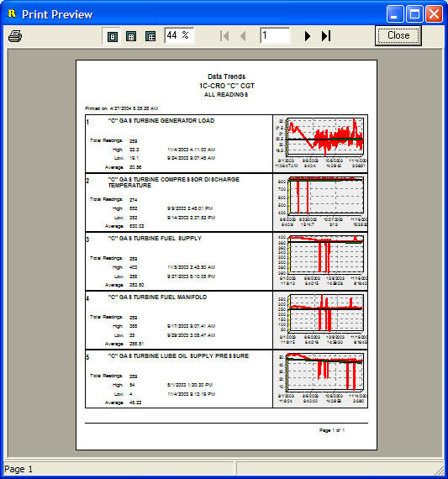Minimize the Print Preview window
The image size is (448, 479).
coord(394,13)
